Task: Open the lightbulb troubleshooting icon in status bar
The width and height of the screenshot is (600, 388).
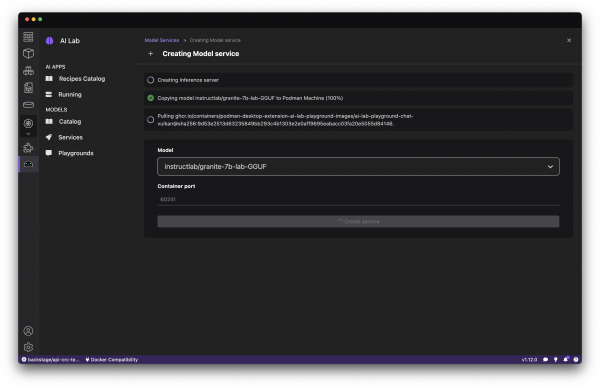Action: point(556,360)
